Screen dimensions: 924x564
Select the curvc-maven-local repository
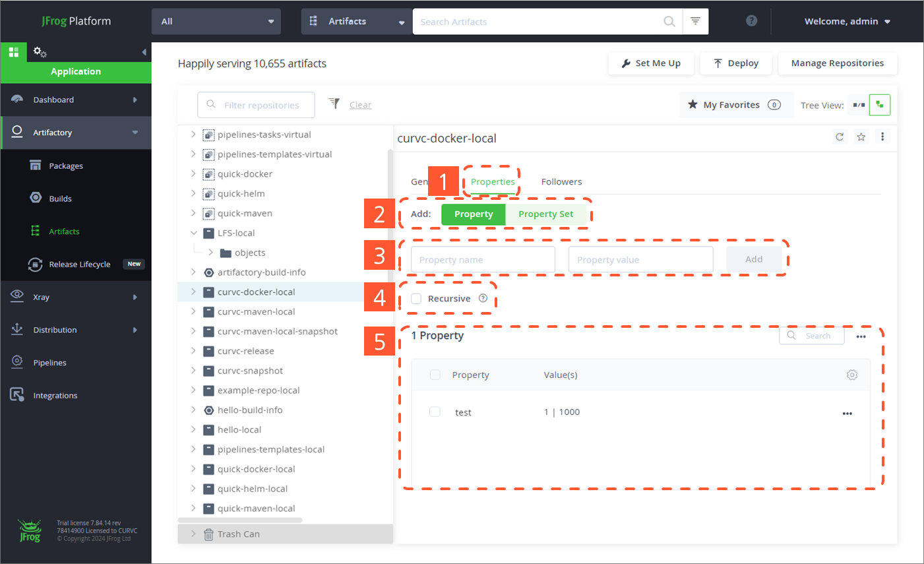click(257, 311)
